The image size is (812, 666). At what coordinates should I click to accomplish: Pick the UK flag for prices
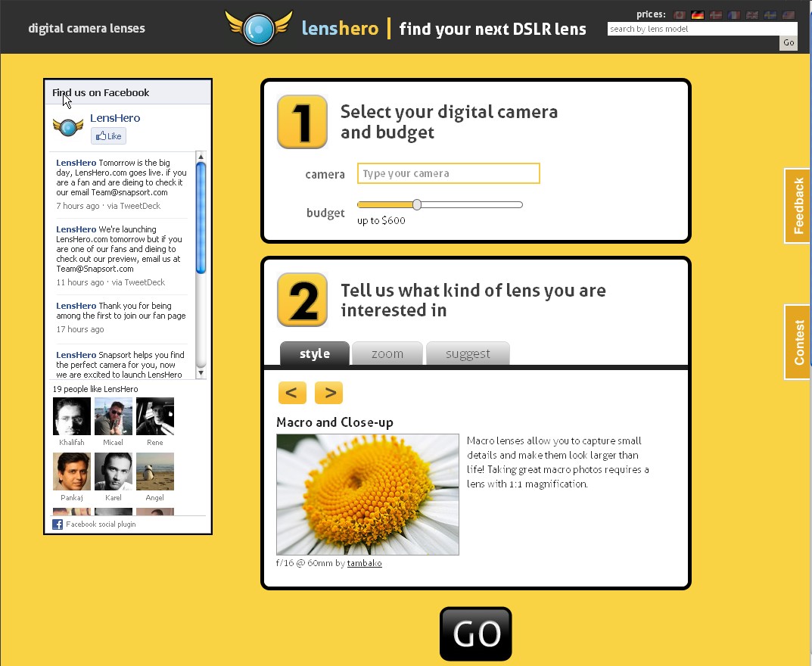point(752,15)
